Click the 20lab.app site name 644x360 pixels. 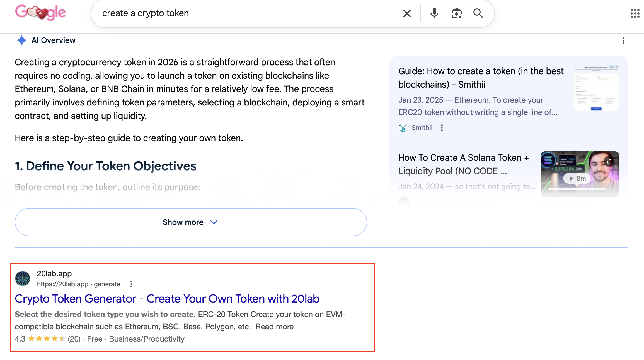(x=54, y=273)
